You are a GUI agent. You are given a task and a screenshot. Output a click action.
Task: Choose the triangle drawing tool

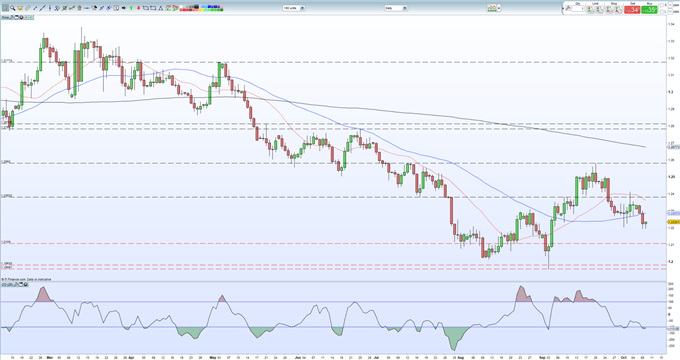[160, 8]
